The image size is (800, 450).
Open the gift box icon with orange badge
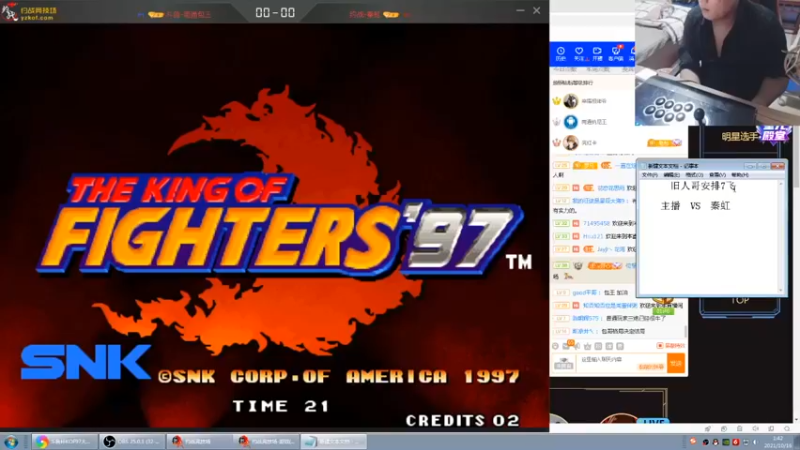[x=567, y=345]
